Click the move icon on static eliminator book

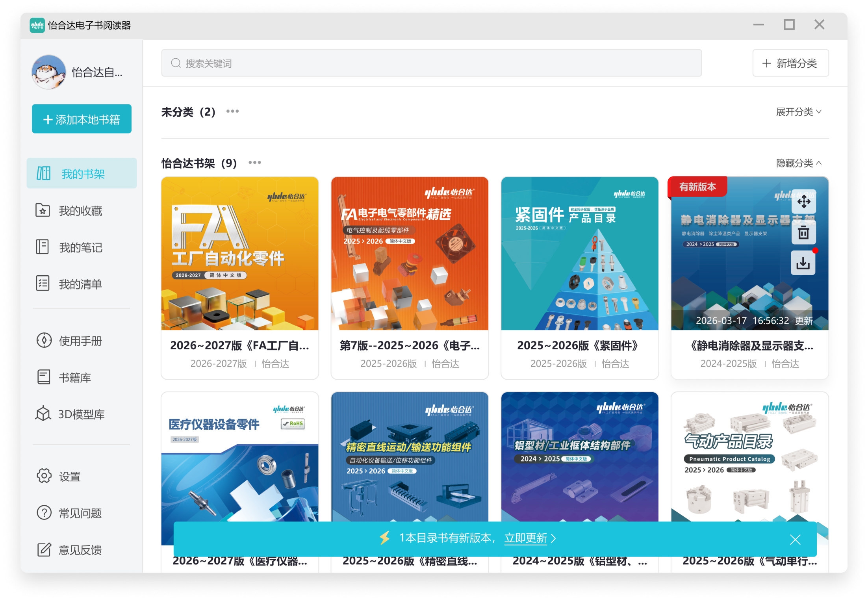[x=803, y=202]
